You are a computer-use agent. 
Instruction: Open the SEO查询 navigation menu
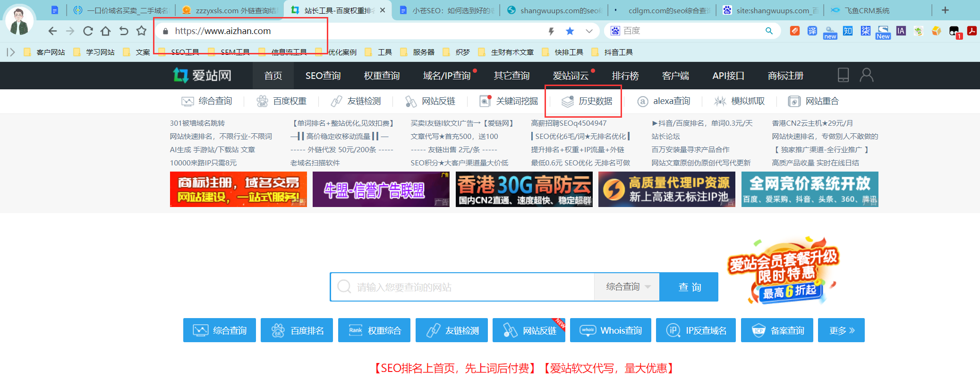(x=323, y=76)
